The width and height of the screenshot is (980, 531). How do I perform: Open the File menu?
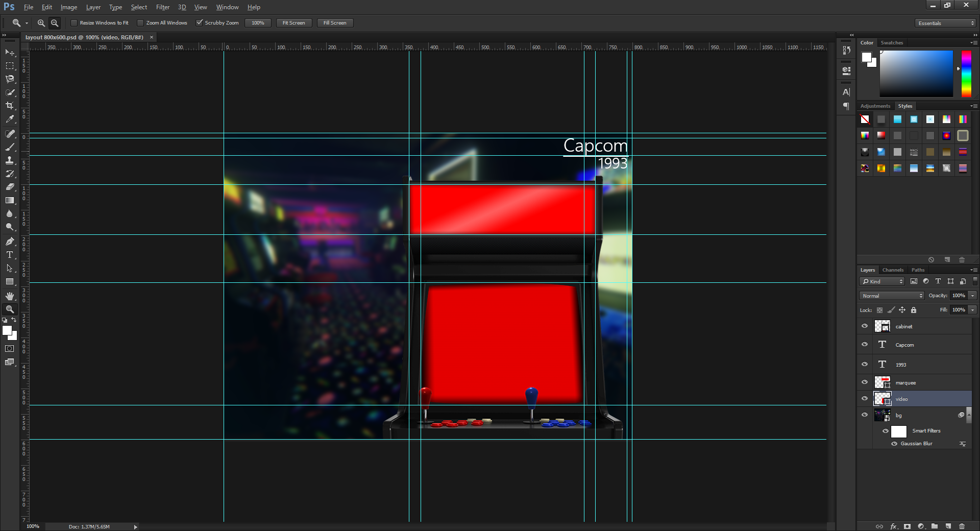[x=29, y=7]
